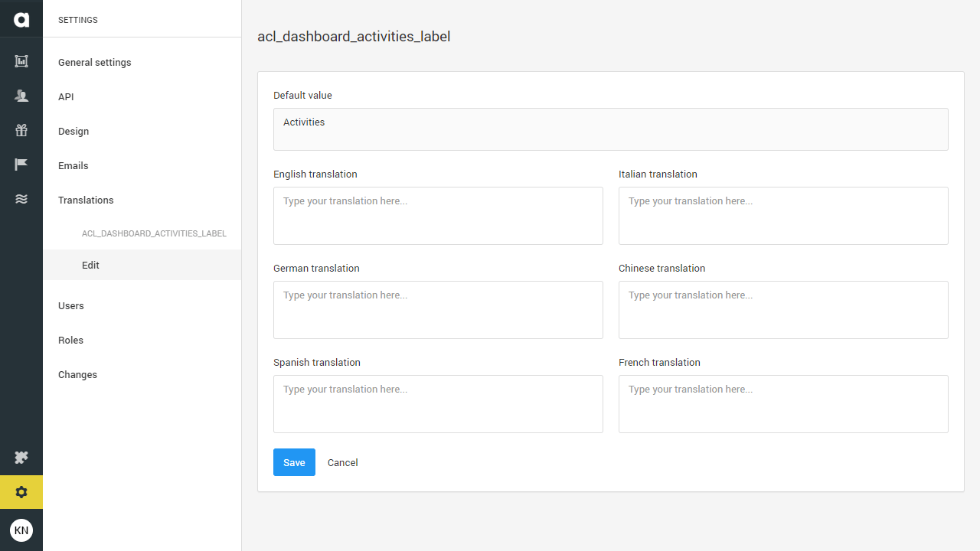Click the German translation label
This screenshot has height=551, width=980.
tap(316, 269)
